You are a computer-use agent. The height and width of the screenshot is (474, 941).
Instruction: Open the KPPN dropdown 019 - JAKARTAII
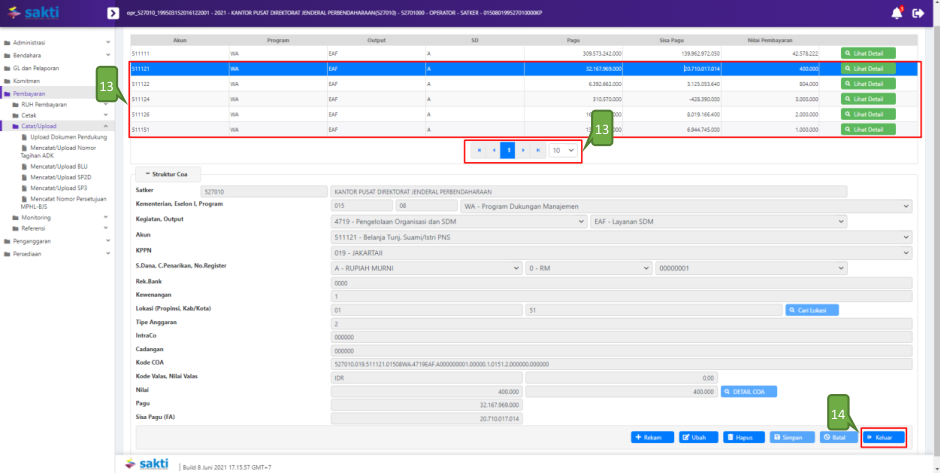(620, 253)
